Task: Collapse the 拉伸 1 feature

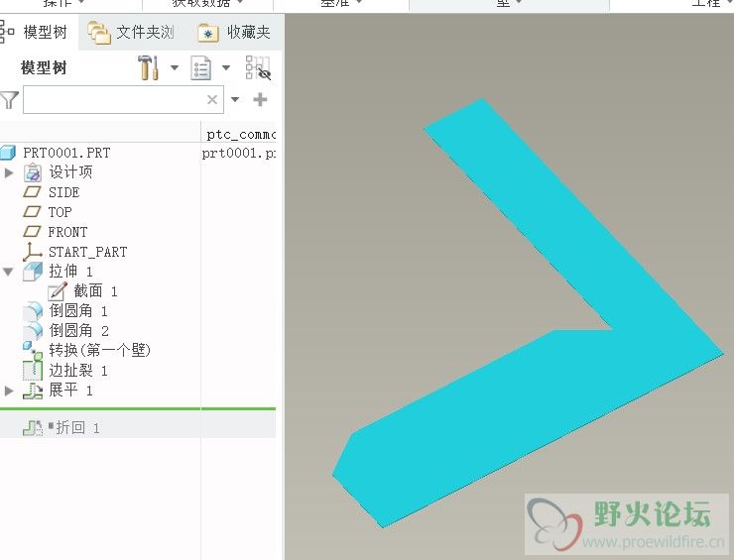Action: [x=8, y=272]
